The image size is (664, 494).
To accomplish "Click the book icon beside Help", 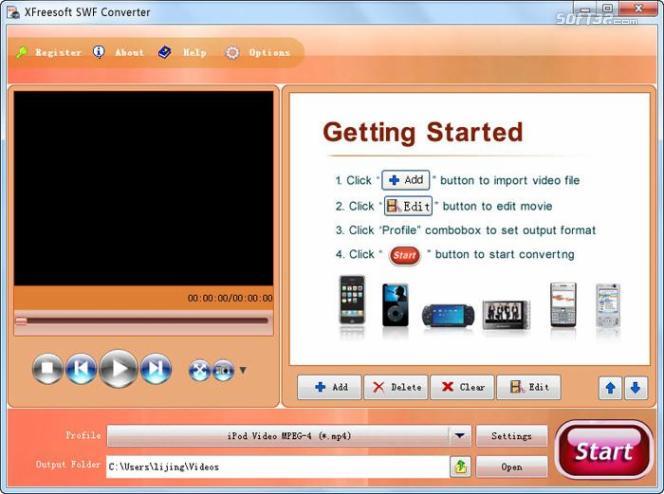I will coord(164,52).
